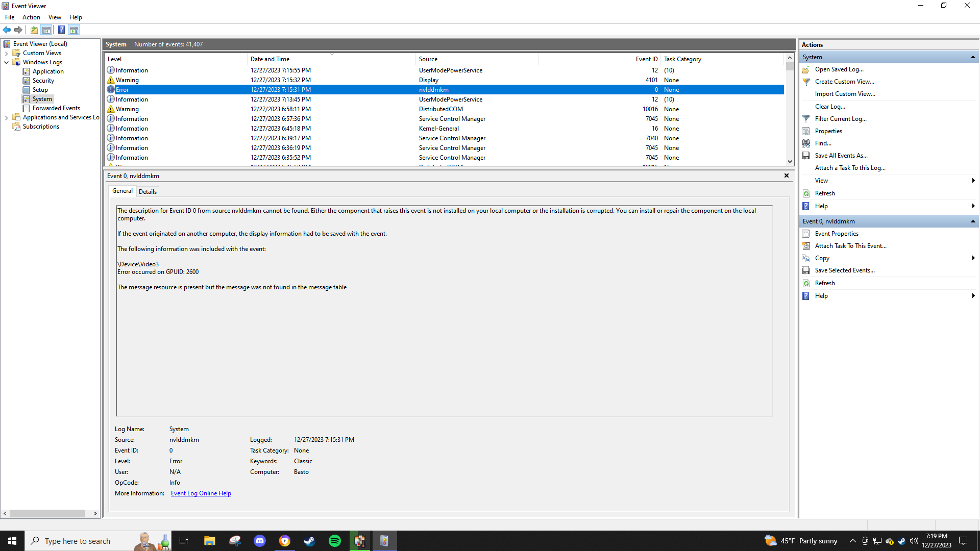Click the Filter Current Log funnel icon
This screenshot has width=980, height=551.
point(806,119)
